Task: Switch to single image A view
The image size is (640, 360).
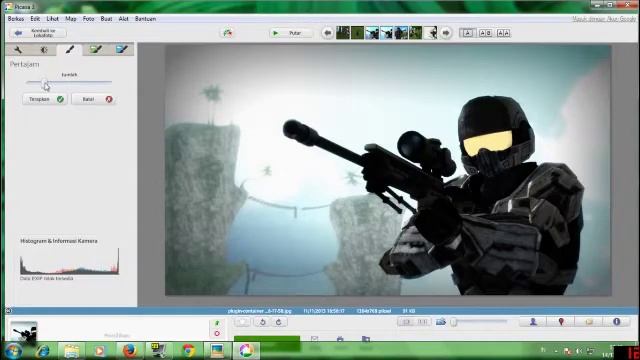Action: point(467,33)
